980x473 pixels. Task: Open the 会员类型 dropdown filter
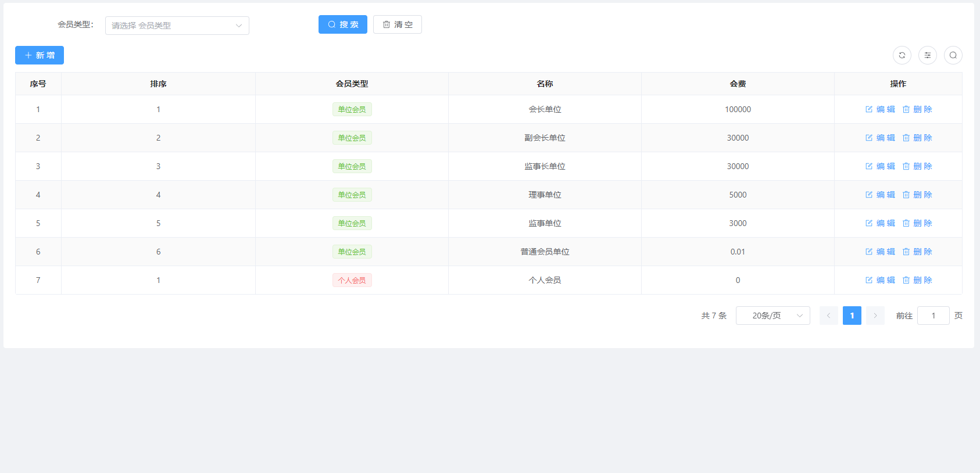177,26
